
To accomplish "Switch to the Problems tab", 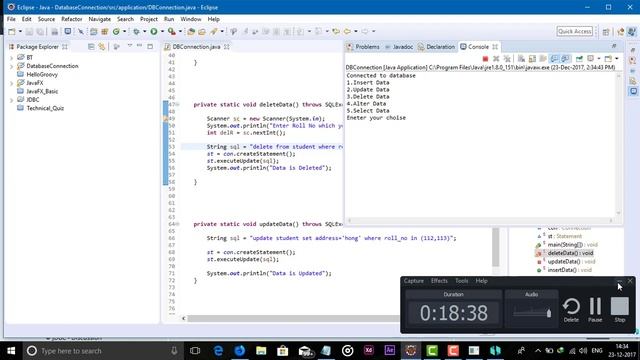I will (363, 47).
